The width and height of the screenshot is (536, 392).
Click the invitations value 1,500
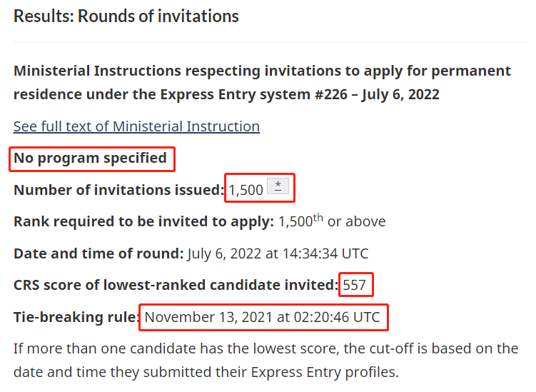[x=246, y=190]
